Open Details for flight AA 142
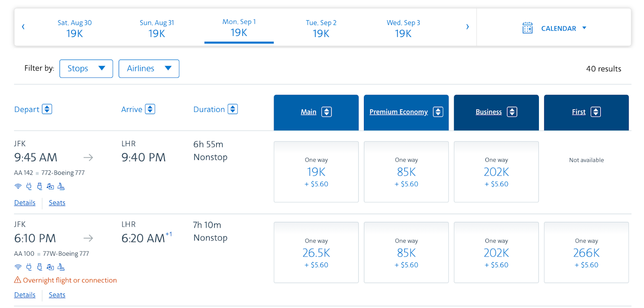 tap(25, 203)
